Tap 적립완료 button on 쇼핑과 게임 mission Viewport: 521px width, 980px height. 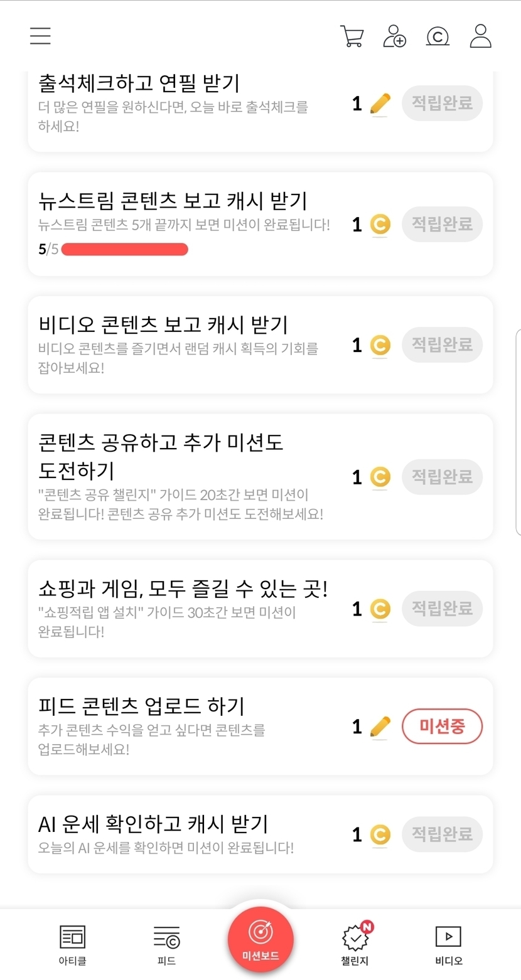(x=442, y=609)
